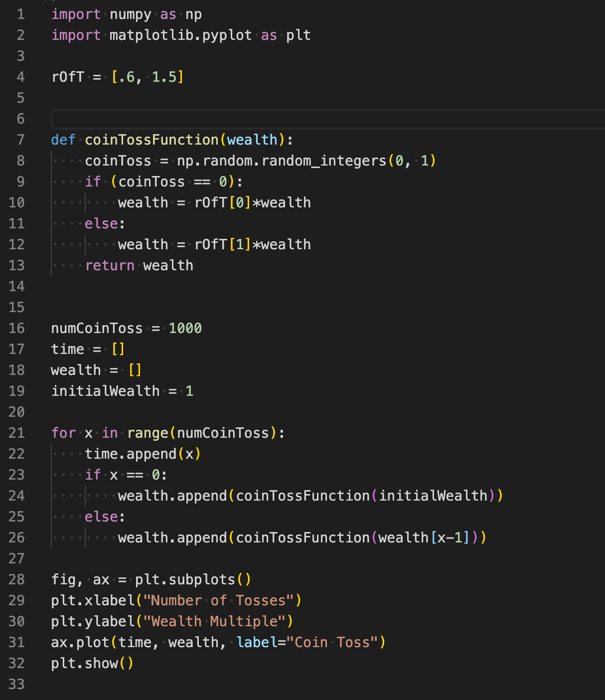Viewport: 605px width, 700px height.
Task: Click rOfT[1]*wealth expression on line 12
Action: (x=253, y=245)
